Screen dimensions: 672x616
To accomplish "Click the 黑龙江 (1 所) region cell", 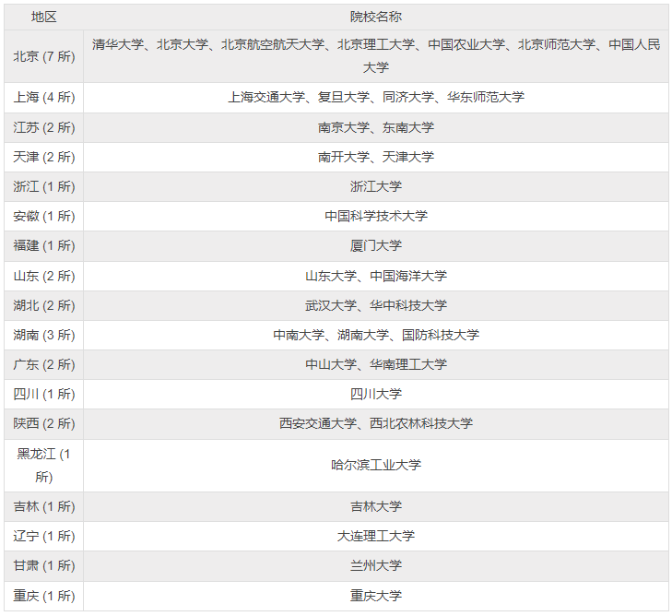I will click(43, 465).
